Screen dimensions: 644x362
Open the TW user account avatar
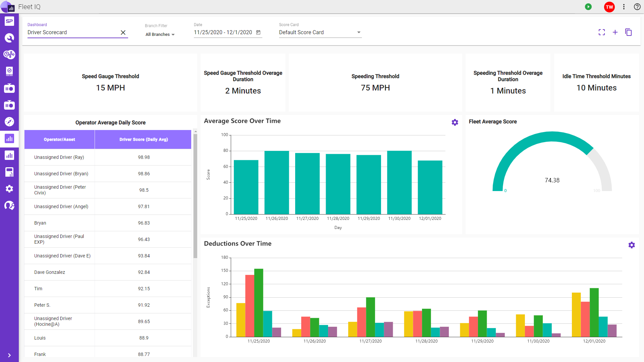(609, 7)
